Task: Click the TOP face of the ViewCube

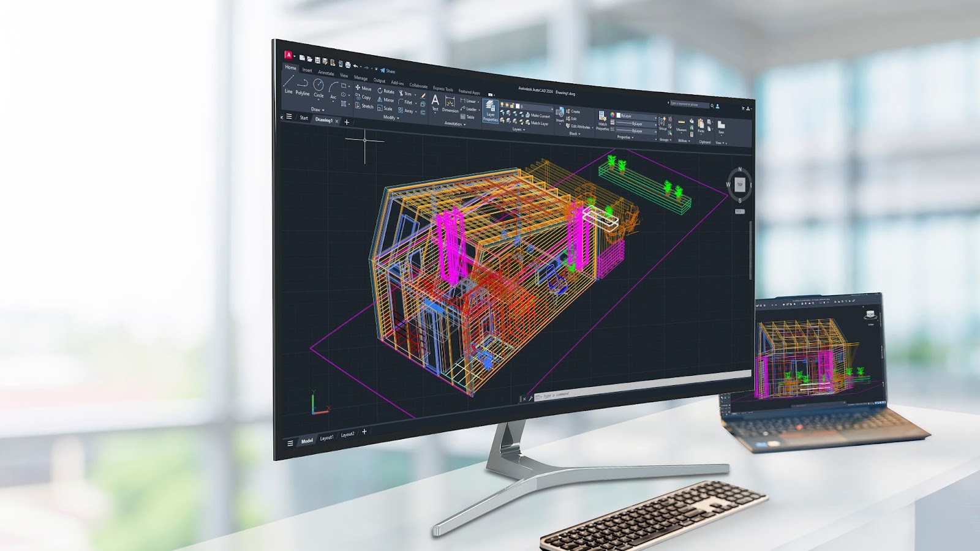Action: pos(739,184)
